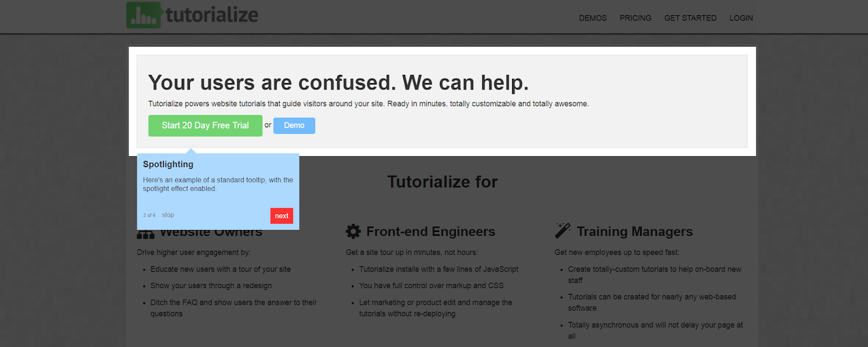Viewport: 868px width, 347px height.
Task: Click 'Ditch the FAQ' bullet text
Action: [234, 308]
